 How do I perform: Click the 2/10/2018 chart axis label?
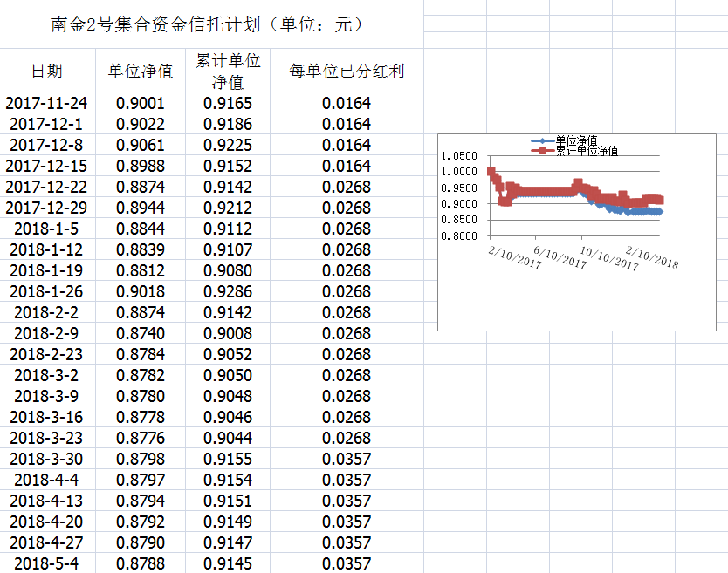[651, 256]
